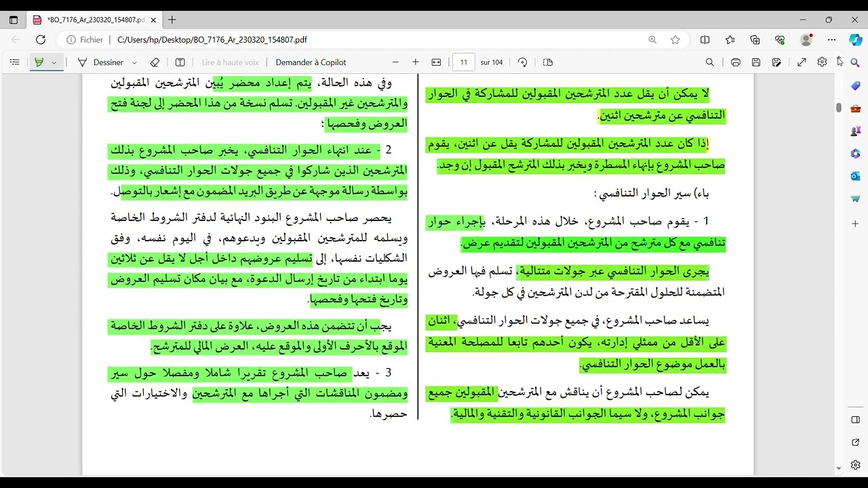The width and height of the screenshot is (868, 488).
Task: Open the Favorites list
Action: 730,40
